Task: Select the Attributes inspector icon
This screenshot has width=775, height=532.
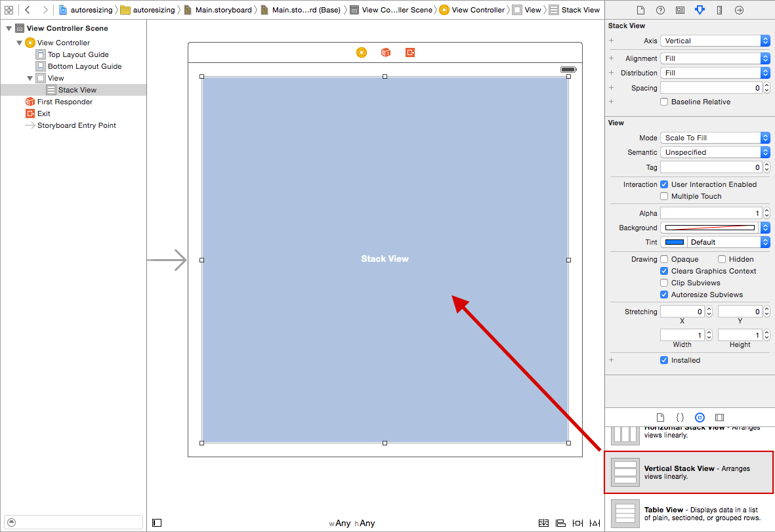Action: tap(700, 10)
